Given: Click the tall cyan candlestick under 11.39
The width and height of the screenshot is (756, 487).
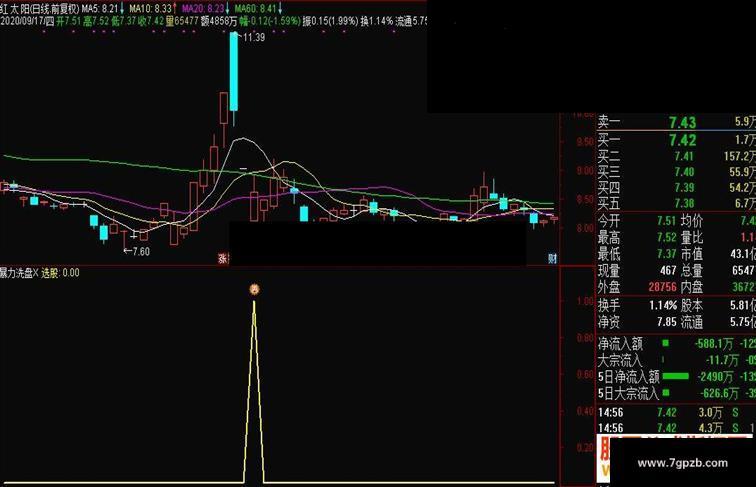Looking at the screenshot, I should coord(234,71).
